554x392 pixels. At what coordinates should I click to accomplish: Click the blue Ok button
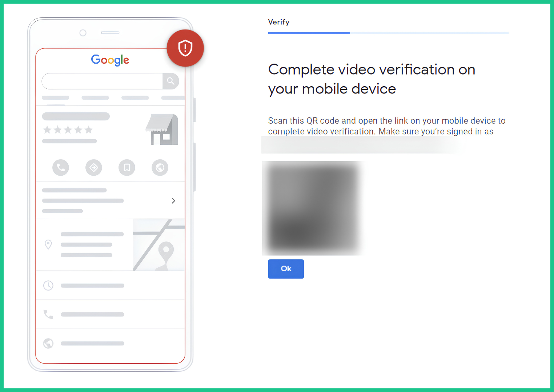click(x=286, y=269)
